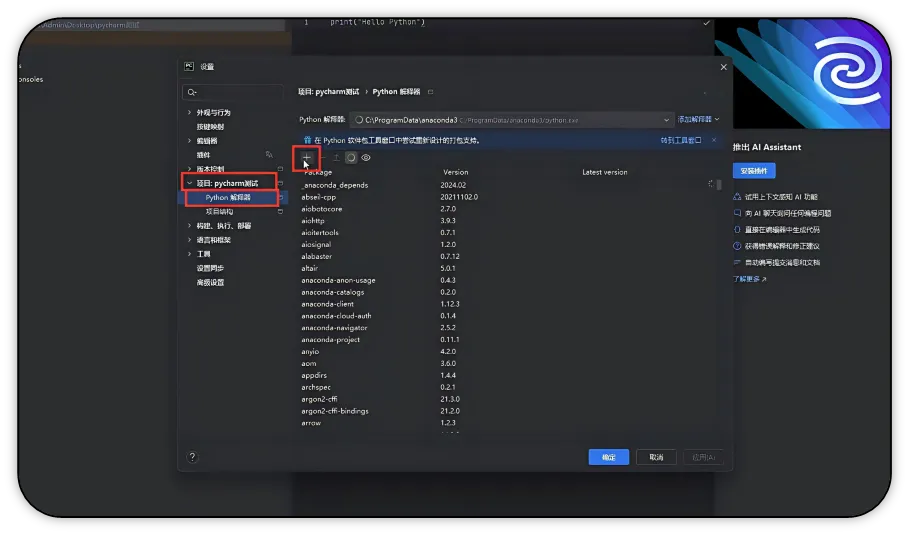This screenshot has height=535, width=909.
Task: Select the anaconda-navigator package row
Action: coord(506,327)
